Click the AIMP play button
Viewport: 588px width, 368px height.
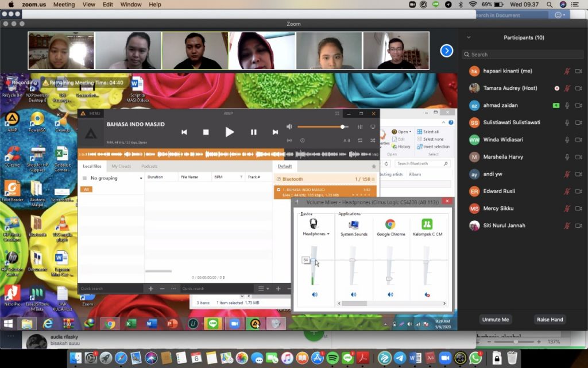(x=230, y=132)
